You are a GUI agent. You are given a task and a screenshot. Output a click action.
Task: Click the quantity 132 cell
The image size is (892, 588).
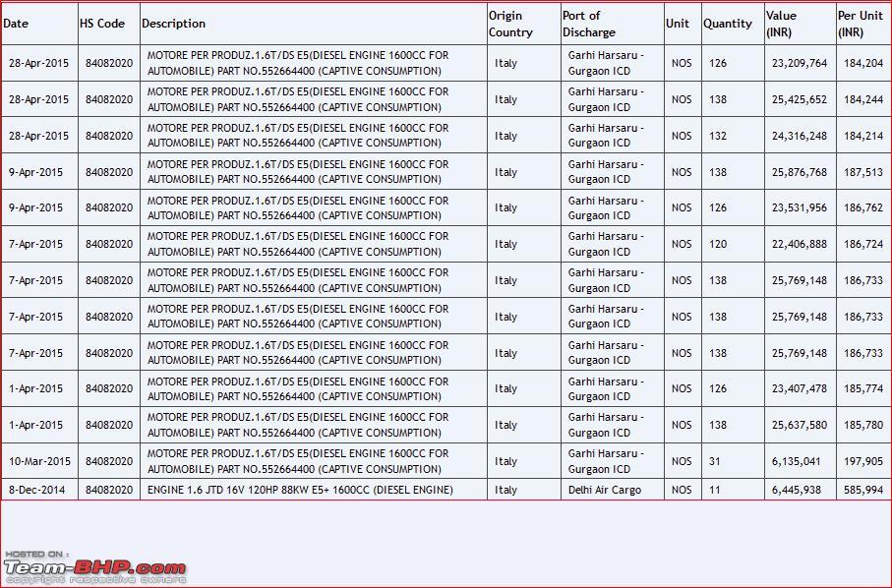(718, 136)
